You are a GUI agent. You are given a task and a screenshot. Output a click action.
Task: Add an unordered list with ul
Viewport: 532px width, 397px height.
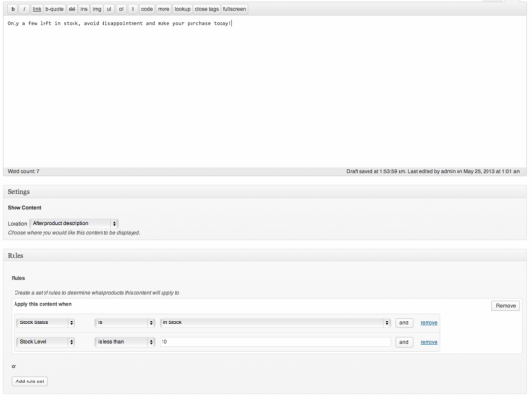click(109, 9)
